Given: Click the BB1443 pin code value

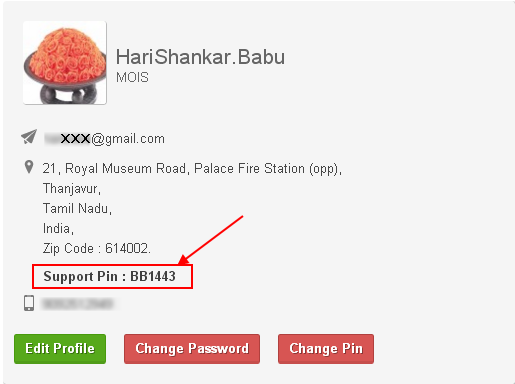Looking at the screenshot, I should [153, 276].
